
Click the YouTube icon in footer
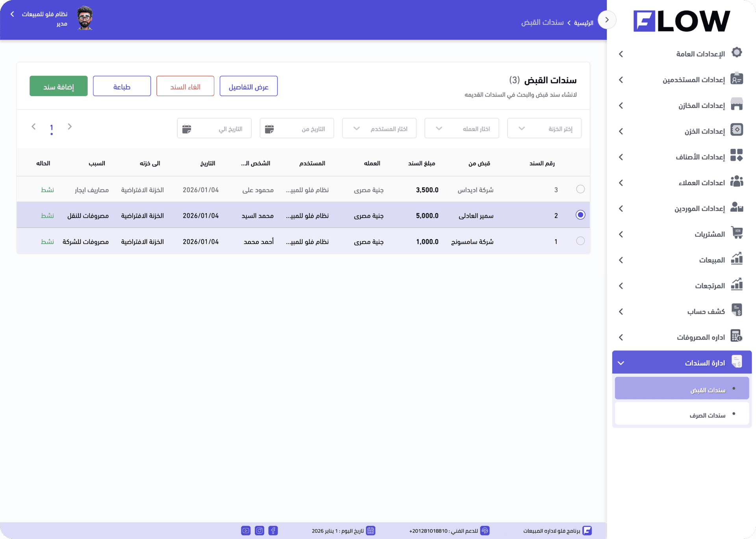coord(246,530)
